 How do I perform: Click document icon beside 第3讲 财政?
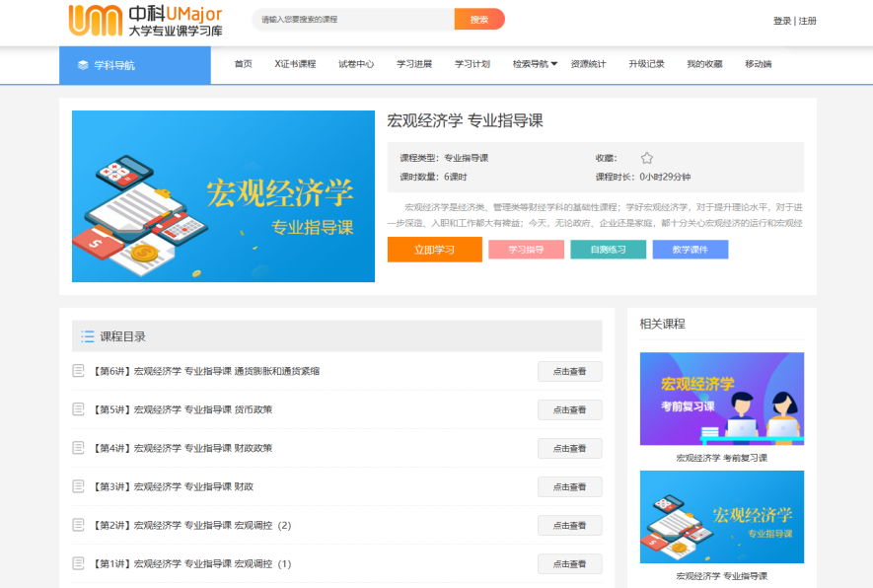click(79, 486)
